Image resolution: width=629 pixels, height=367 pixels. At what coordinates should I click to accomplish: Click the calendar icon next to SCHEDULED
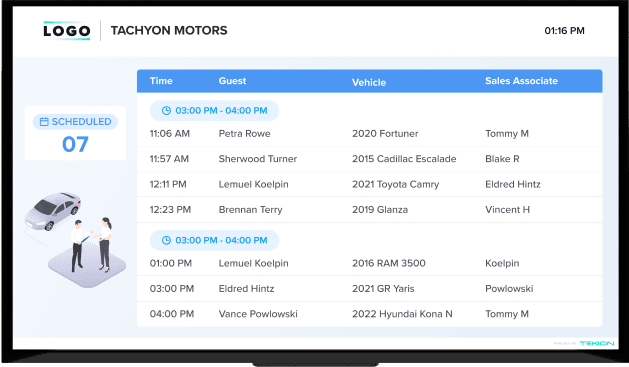click(44, 122)
